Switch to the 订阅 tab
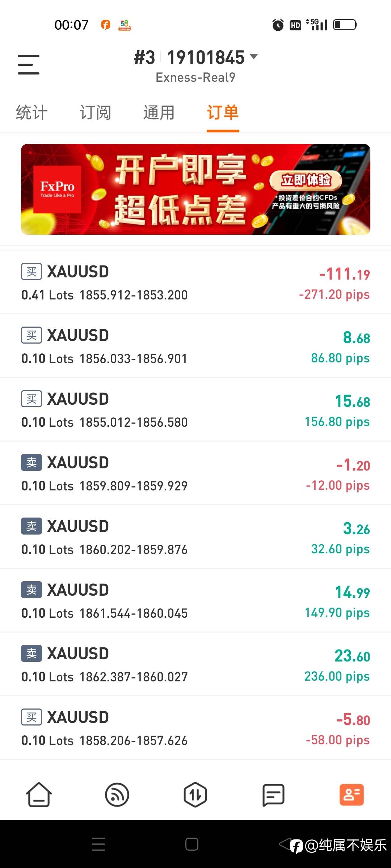The height and width of the screenshot is (868, 391). point(95,112)
